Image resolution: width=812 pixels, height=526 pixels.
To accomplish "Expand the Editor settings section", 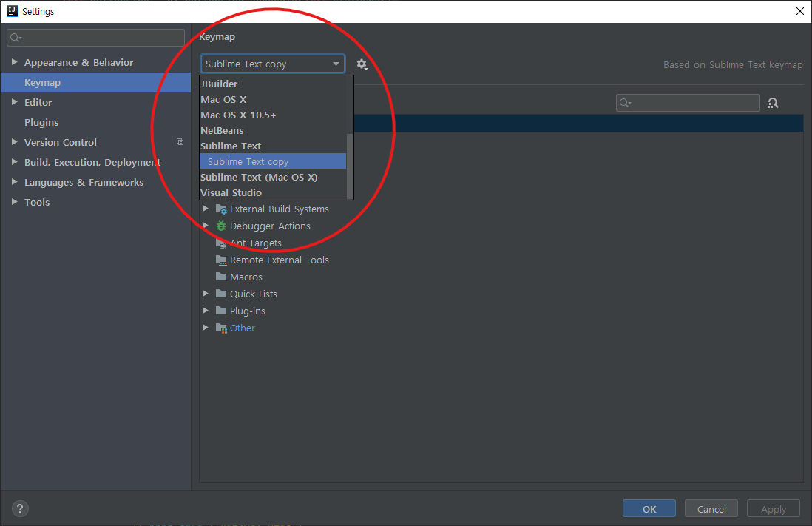I will point(15,102).
